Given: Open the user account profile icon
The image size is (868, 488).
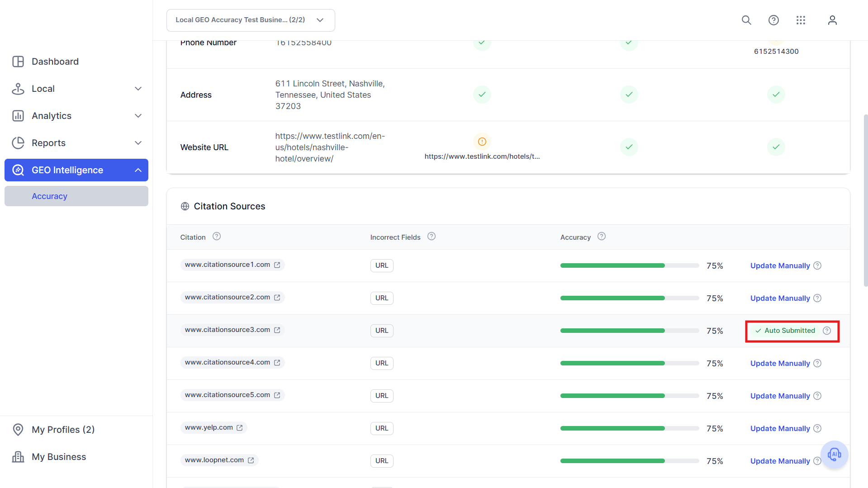Looking at the screenshot, I should 832,20.
